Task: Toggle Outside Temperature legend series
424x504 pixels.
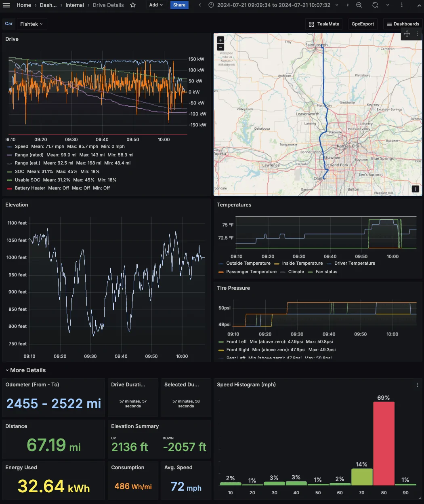Action: 248,263
